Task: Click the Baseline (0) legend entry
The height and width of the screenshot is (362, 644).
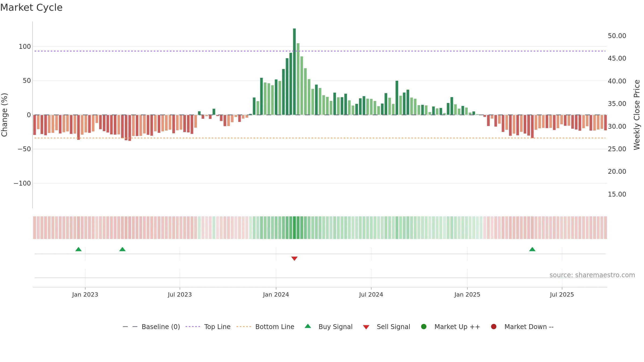Action: point(151,327)
